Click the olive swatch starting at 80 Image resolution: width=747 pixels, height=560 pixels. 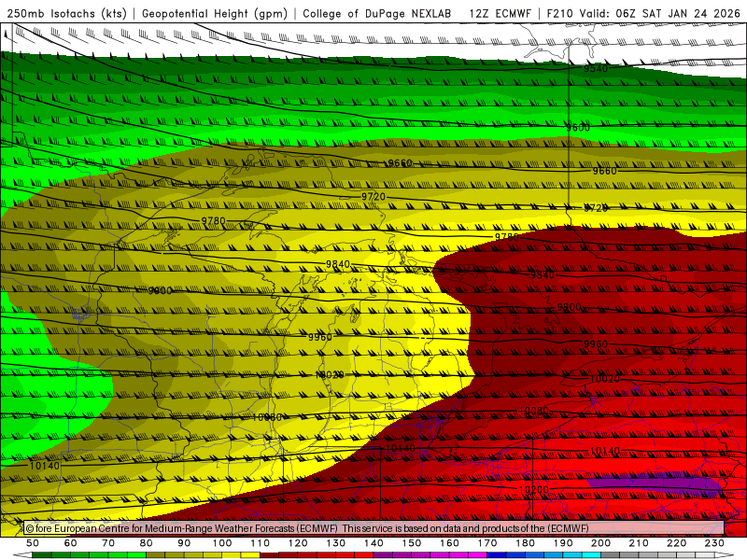click(x=155, y=554)
